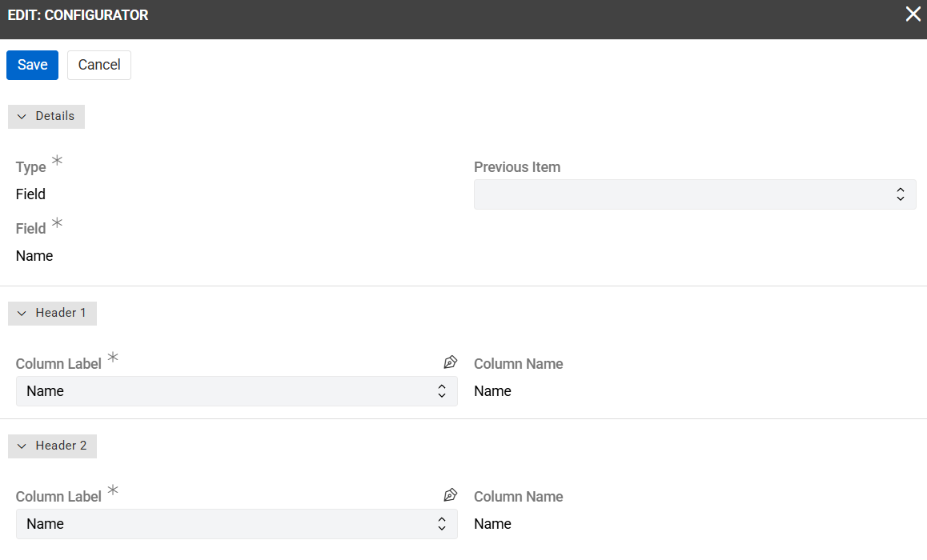This screenshot has width=927, height=560.
Task: Select the 'Name' value under Field
Action: click(34, 256)
